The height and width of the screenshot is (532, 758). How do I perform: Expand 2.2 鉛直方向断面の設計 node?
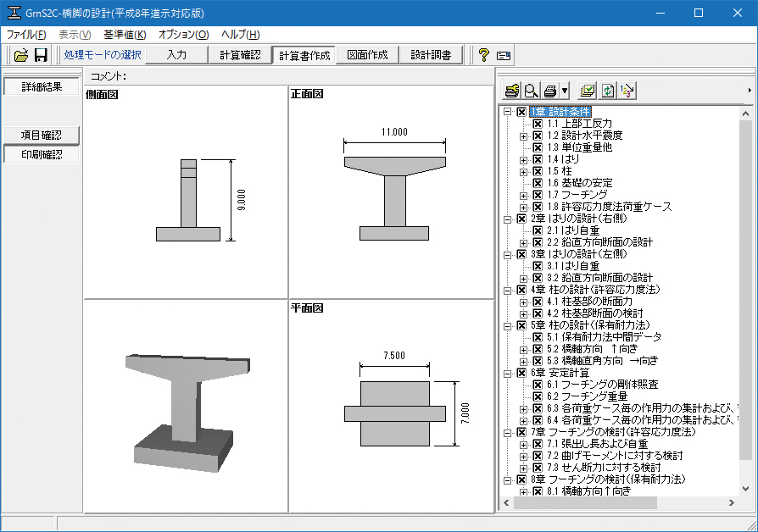coord(523,243)
